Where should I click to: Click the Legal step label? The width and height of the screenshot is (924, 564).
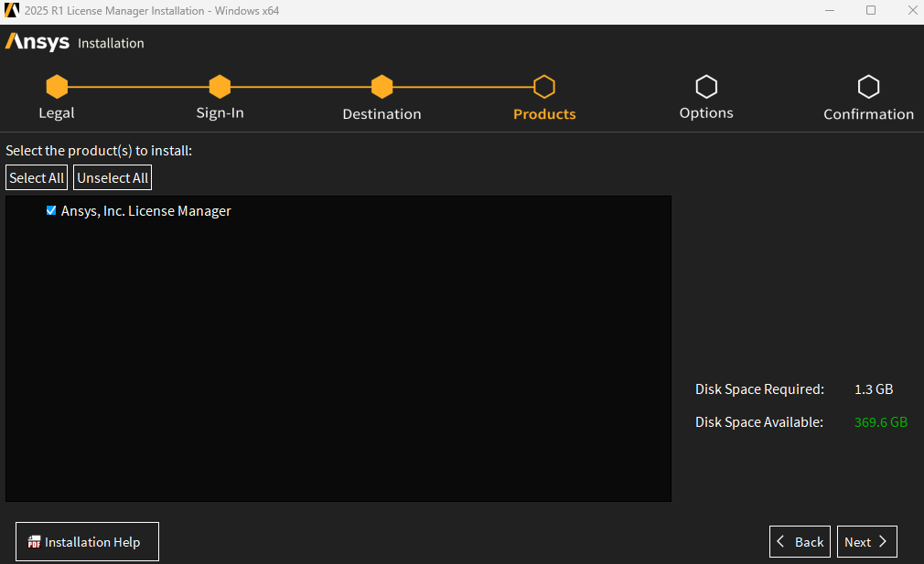point(57,113)
